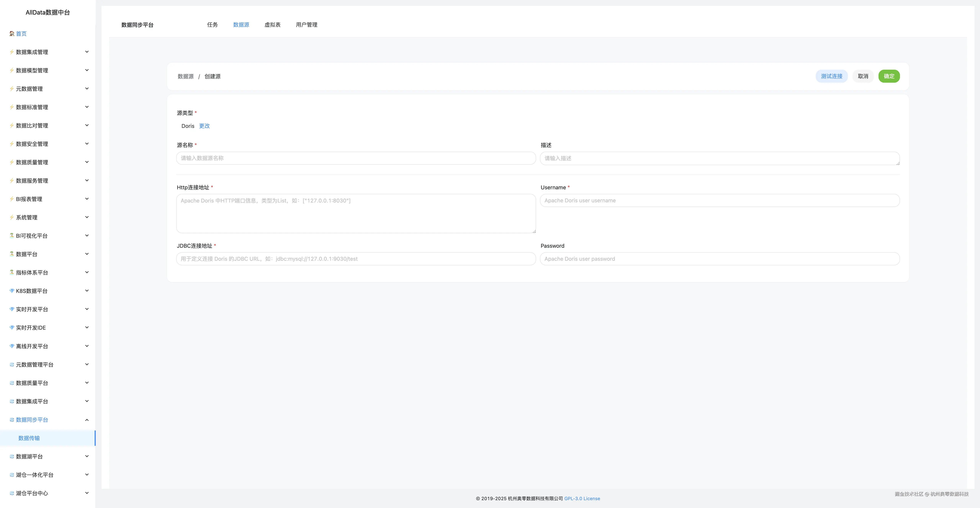Click the home icon beside 首页

pyautogui.click(x=12, y=33)
